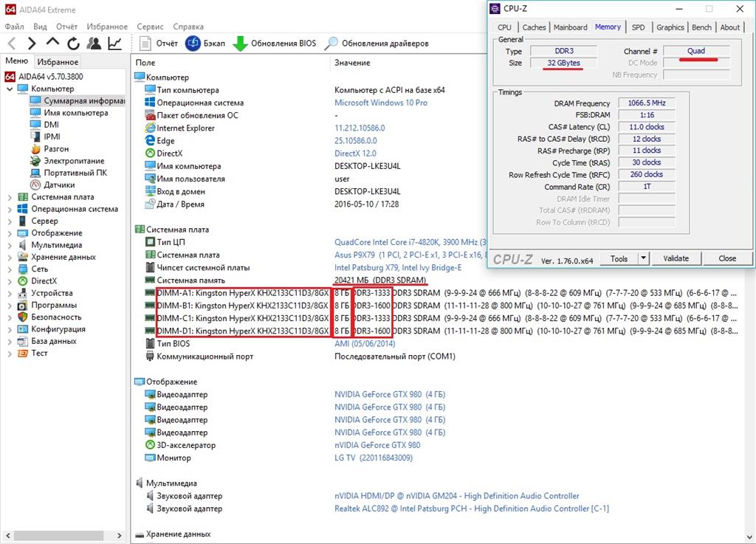Expand the Сервер tree node

pos(10,221)
